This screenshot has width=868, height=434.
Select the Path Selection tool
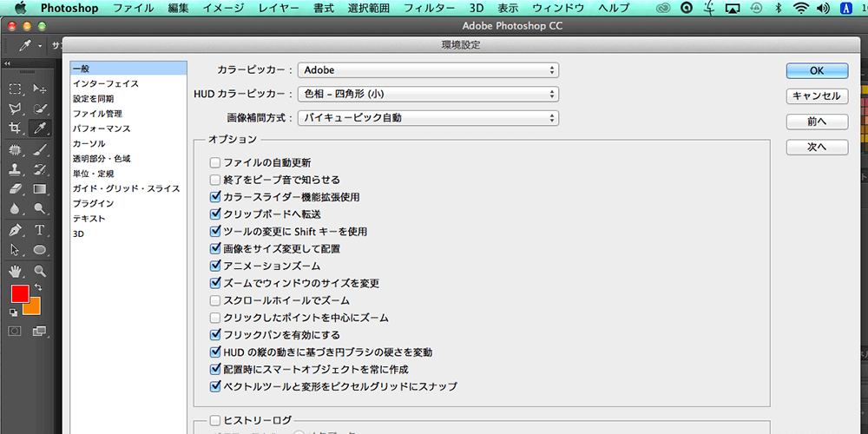(16, 250)
